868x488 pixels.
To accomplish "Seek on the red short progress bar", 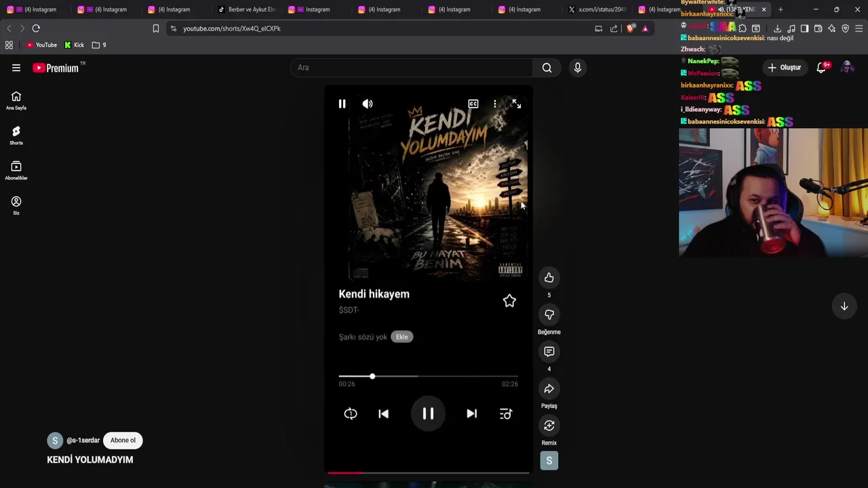I will 428,472.
